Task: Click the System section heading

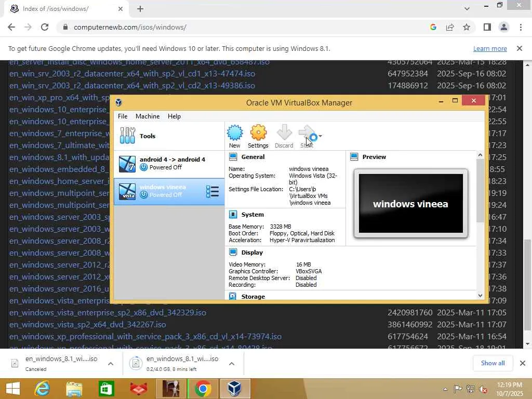Action: coord(252,215)
